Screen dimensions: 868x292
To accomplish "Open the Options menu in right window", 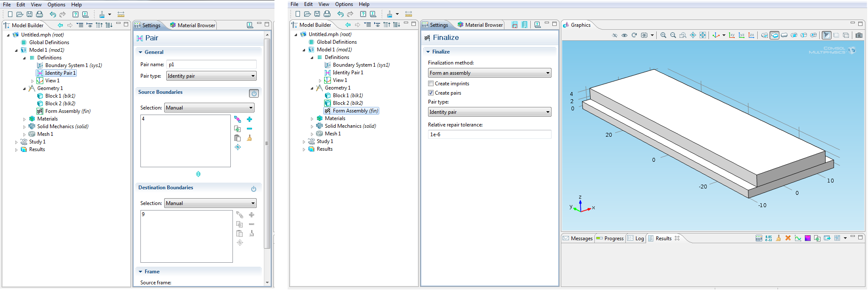I will click(x=344, y=4).
